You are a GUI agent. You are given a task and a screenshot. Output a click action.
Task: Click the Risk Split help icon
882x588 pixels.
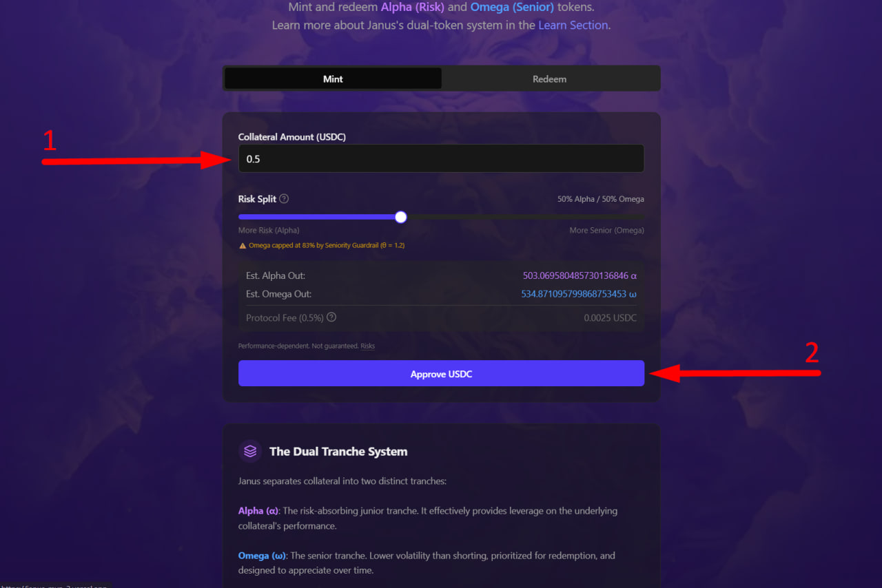284,199
